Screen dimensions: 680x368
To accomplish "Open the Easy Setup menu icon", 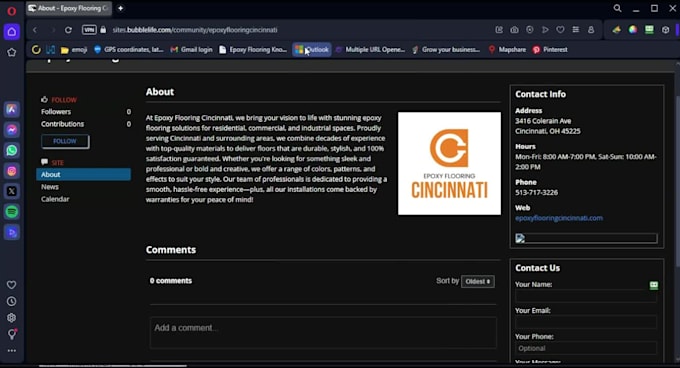I will coord(575,30).
